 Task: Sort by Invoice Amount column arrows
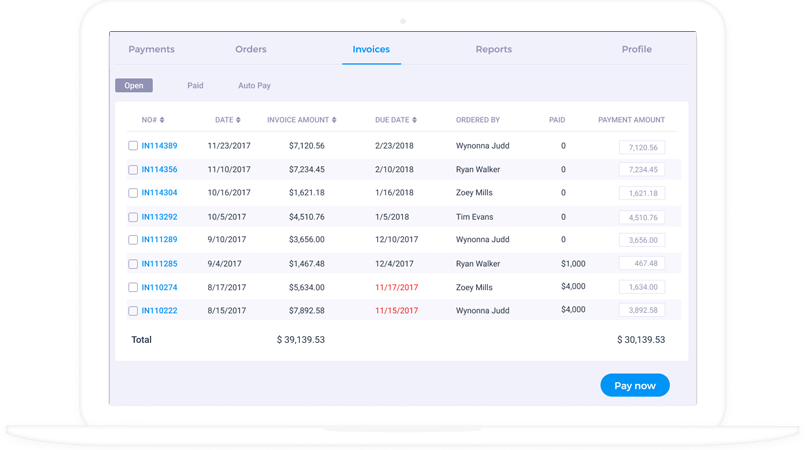click(x=334, y=120)
